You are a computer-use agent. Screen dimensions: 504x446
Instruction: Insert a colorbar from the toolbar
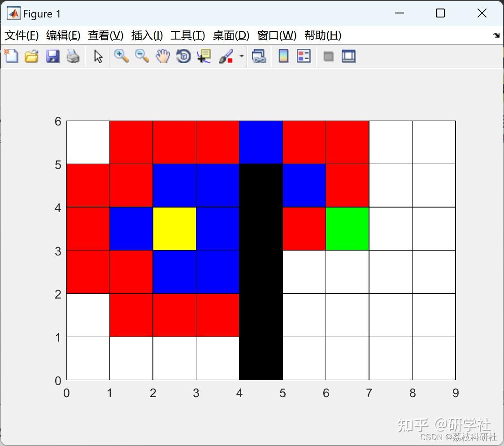(283, 56)
